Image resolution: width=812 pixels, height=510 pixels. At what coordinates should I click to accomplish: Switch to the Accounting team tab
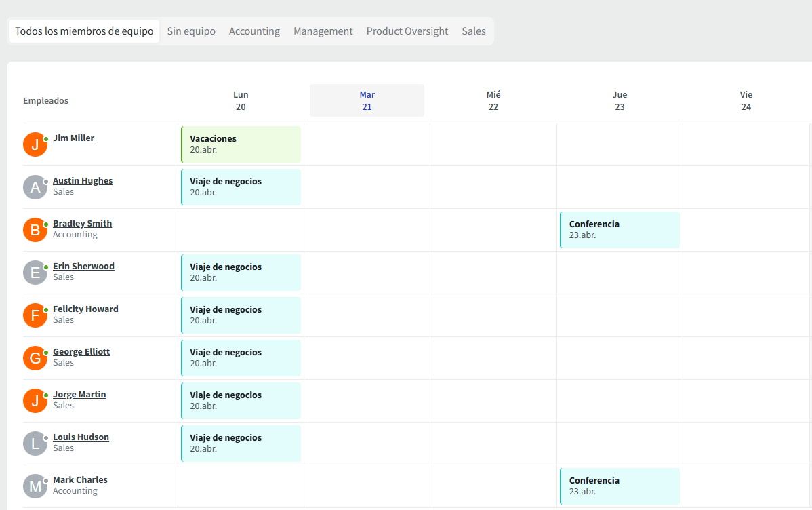(254, 31)
